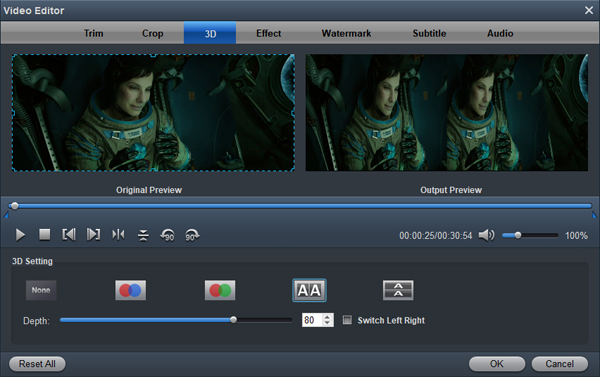
Task: Click the Cancel button
Action: 559,364
